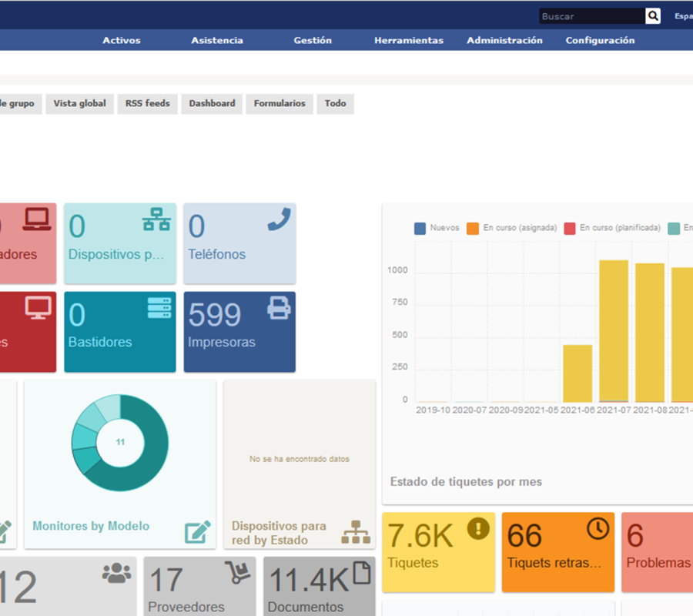Viewport: 693px width, 616px height.
Task: Switch to the Formularios tab
Action: (x=280, y=104)
